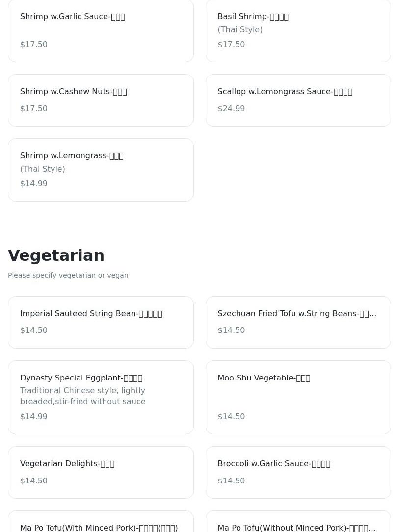
Task: Choose the Moo Shu Vegetable item
Action: pos(298,397)
